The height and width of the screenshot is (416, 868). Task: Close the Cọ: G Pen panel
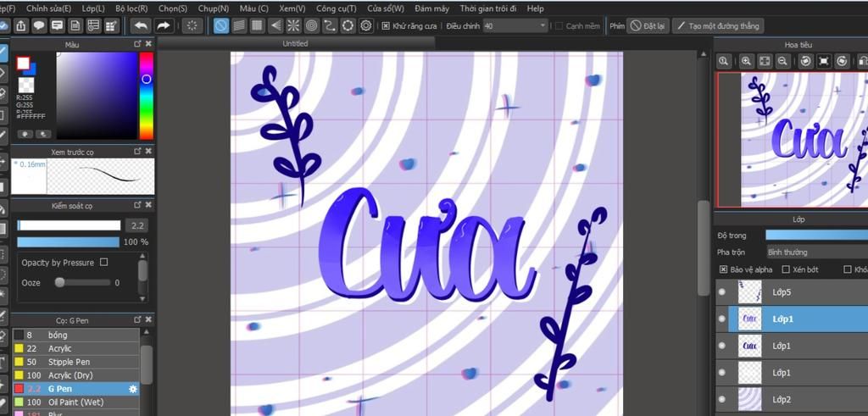point(148,319)
